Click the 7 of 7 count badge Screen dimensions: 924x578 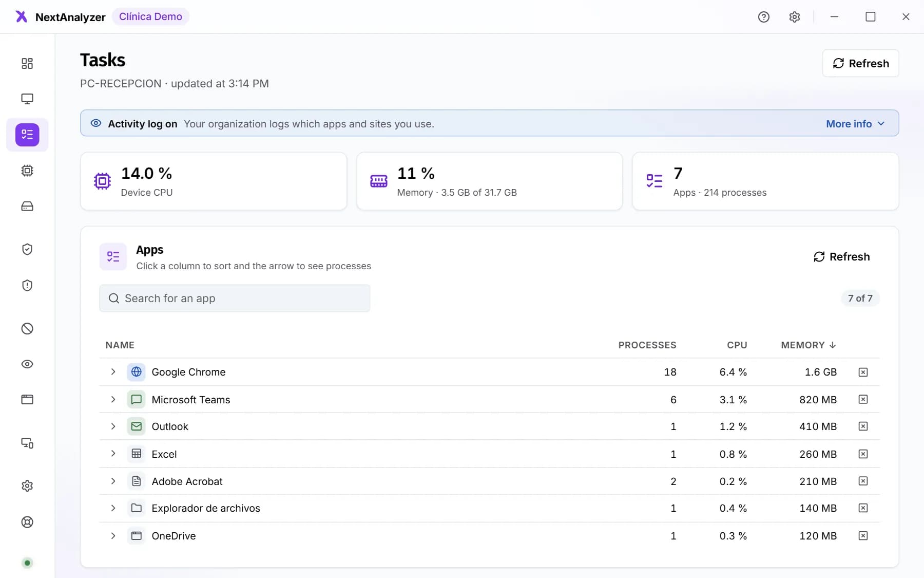[x=860, y=298]
